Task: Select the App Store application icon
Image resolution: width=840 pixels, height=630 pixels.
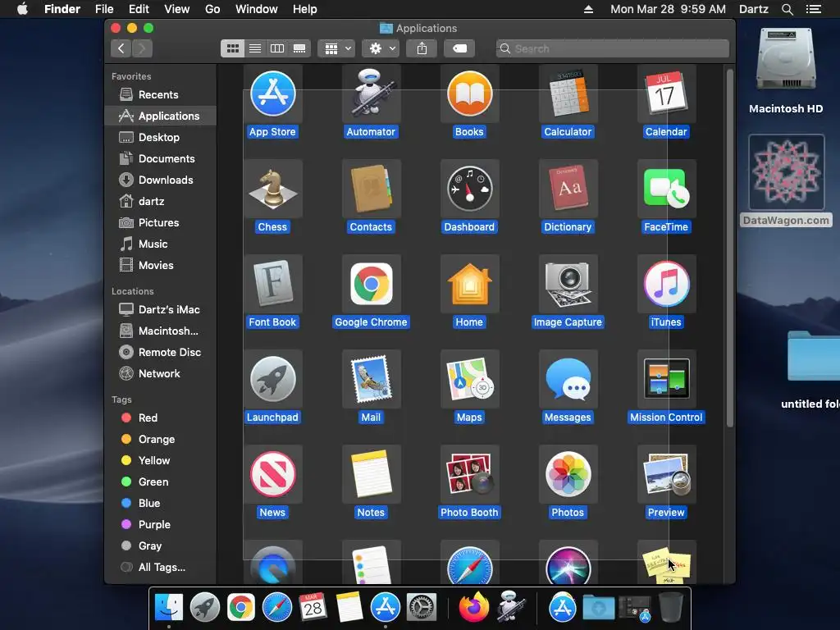Action: (x=272, y=94)
